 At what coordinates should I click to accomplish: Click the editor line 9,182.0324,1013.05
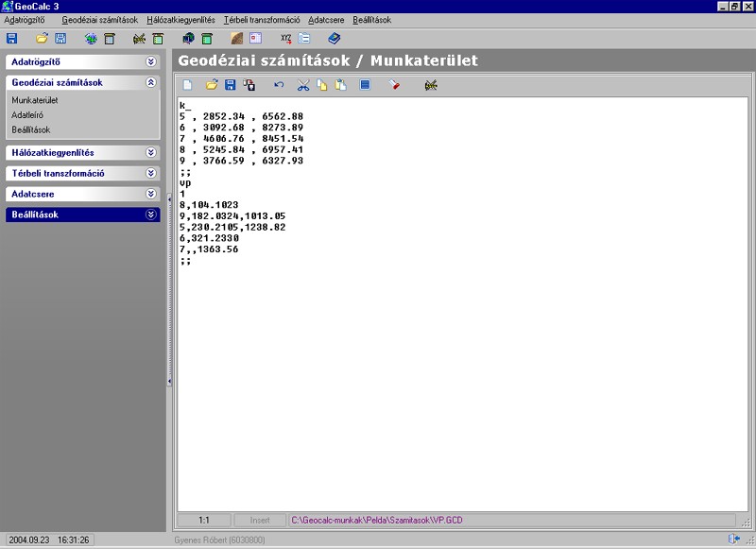232,216
